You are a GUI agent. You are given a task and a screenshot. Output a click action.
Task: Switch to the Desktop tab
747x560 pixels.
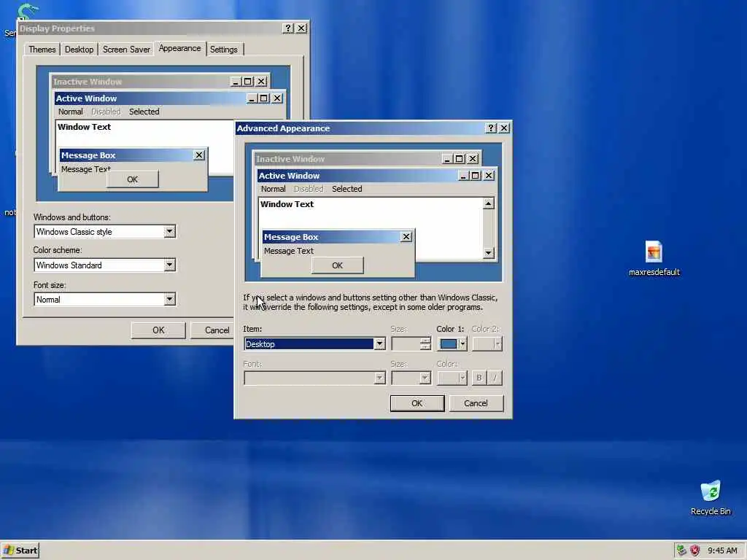pos(79,50)
